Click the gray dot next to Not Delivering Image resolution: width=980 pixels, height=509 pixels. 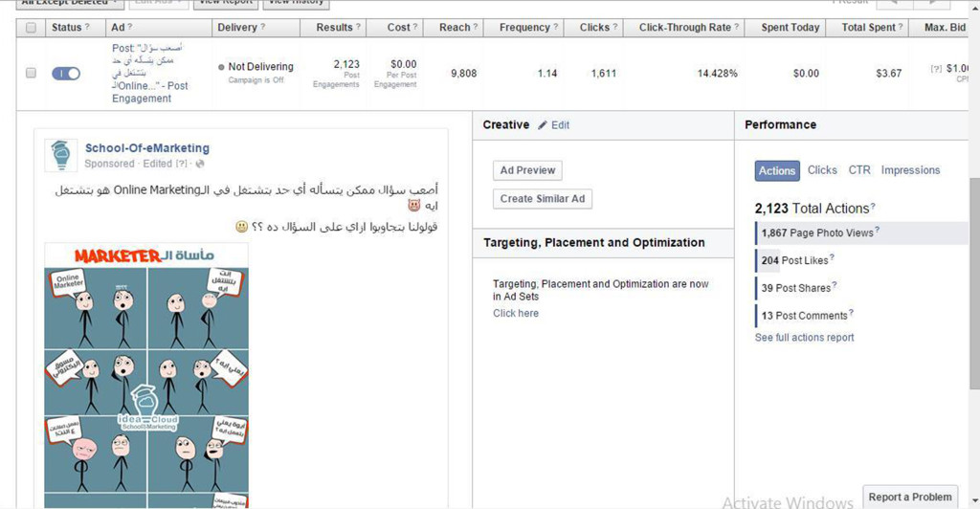pos(221,67)
